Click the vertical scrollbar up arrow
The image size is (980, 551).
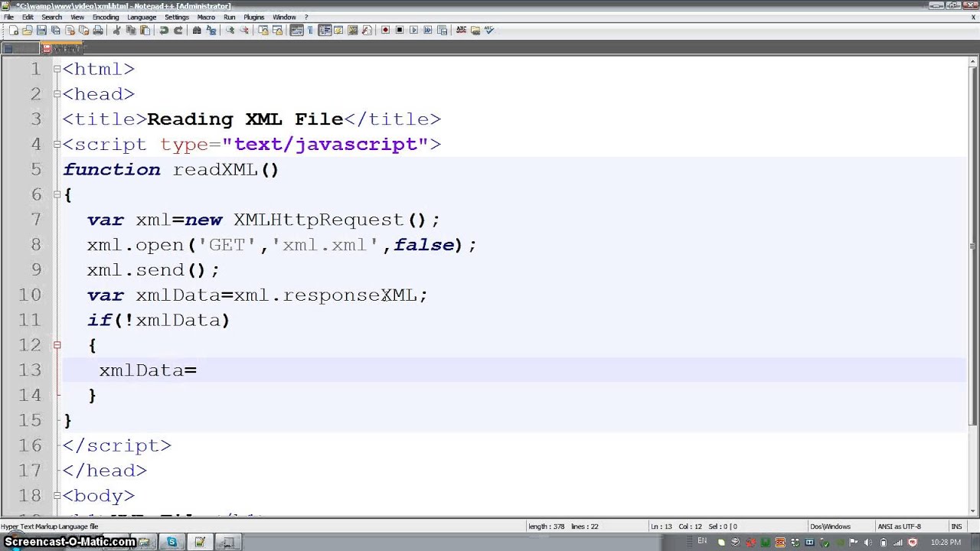click(x=973, y=61)
